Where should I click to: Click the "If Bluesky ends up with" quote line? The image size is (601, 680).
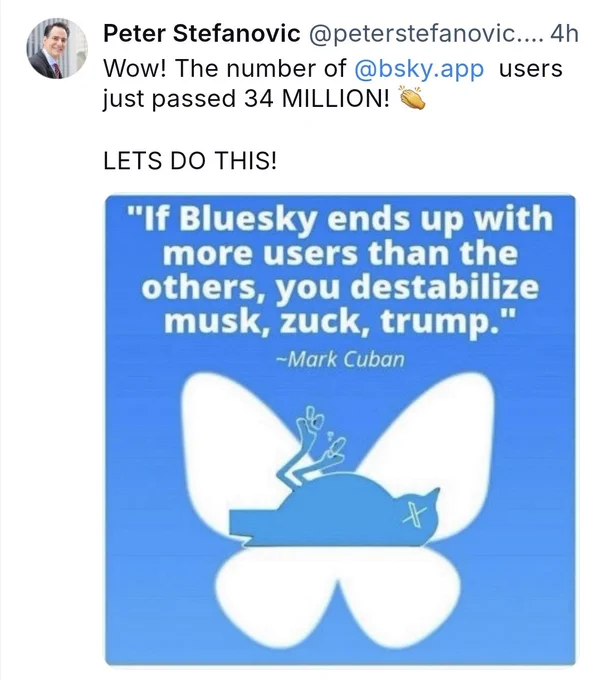(340, 218)
